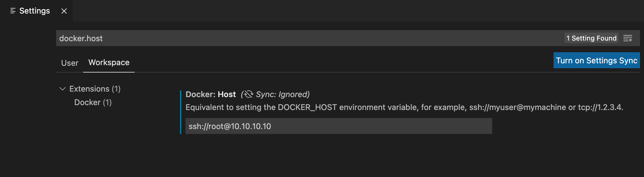Activate the Settings editor tab title
Screen dimensions: 644x177
(x=35, y=11)
